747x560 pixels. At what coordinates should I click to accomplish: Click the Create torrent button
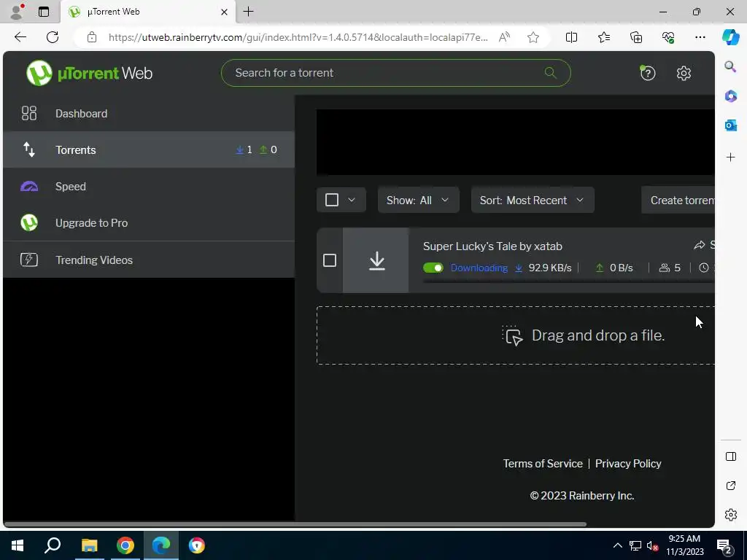[x=678, y=200]
